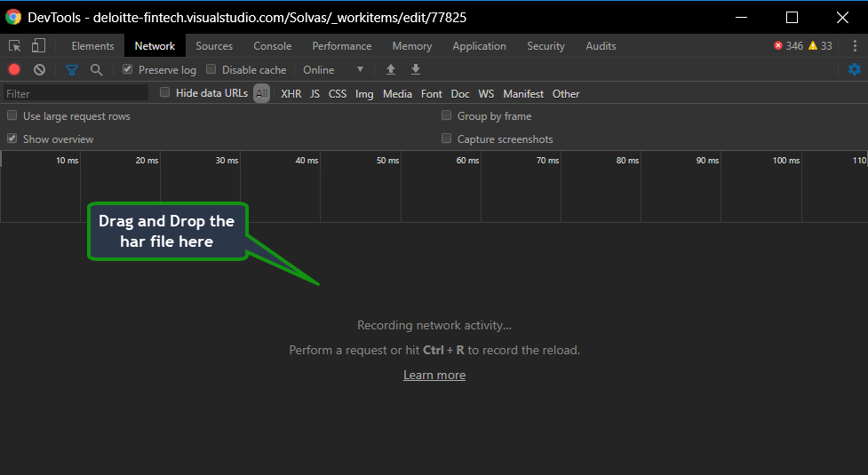
Task: Switch to the Security tab
Action: [x=545, y=46]
